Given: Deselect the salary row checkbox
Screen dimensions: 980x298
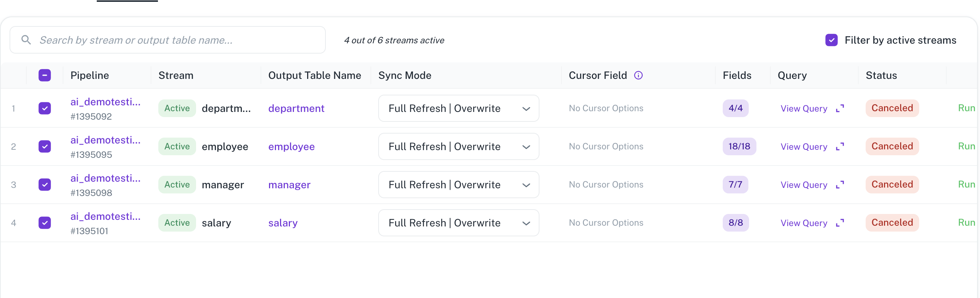Looking at the screenshot, I should [x=44, y=222].
